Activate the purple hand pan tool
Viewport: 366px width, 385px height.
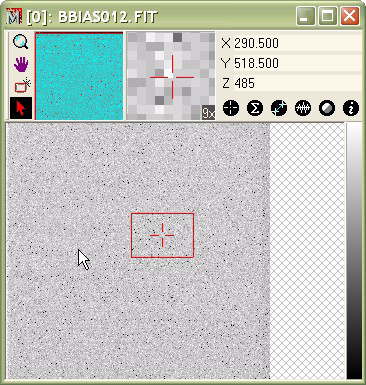pos(21,64)
